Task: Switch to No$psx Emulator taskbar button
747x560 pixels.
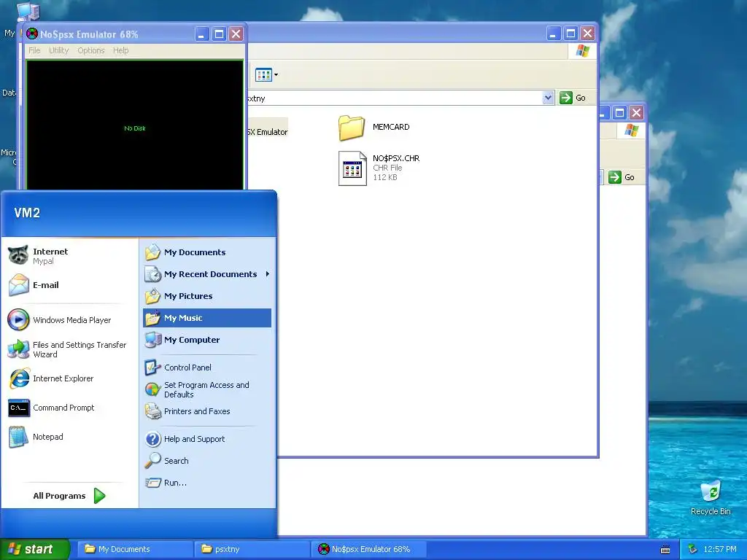Action: click(369, 549)
